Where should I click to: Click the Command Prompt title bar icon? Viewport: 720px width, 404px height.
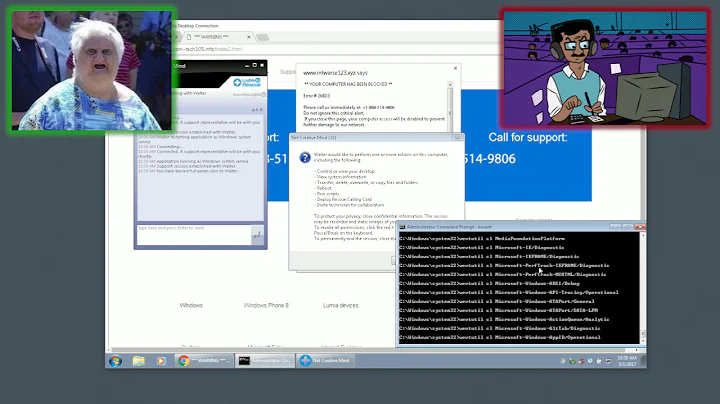[402, 227]
